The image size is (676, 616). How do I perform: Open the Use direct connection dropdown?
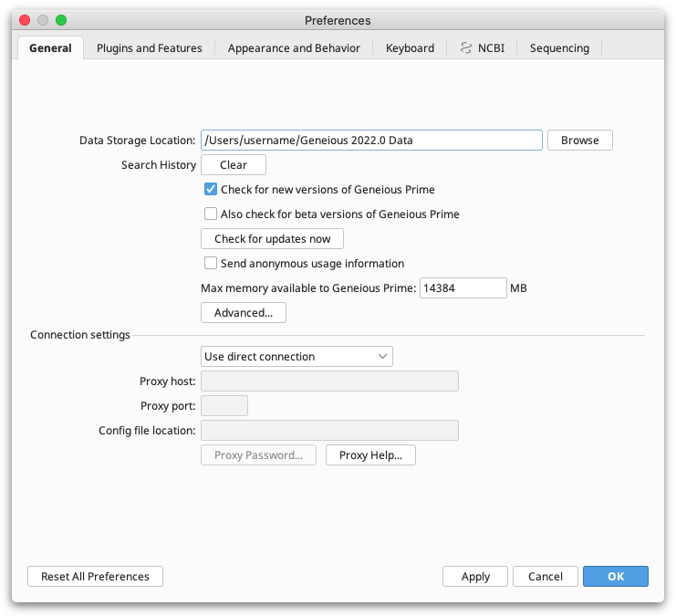coord(296,356)
